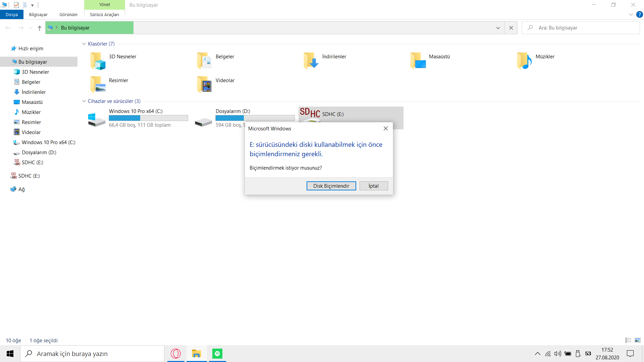Viewport: 644px width, 362px height.
Task: Open the Opera browser taskbar icon
Action: 175,354
